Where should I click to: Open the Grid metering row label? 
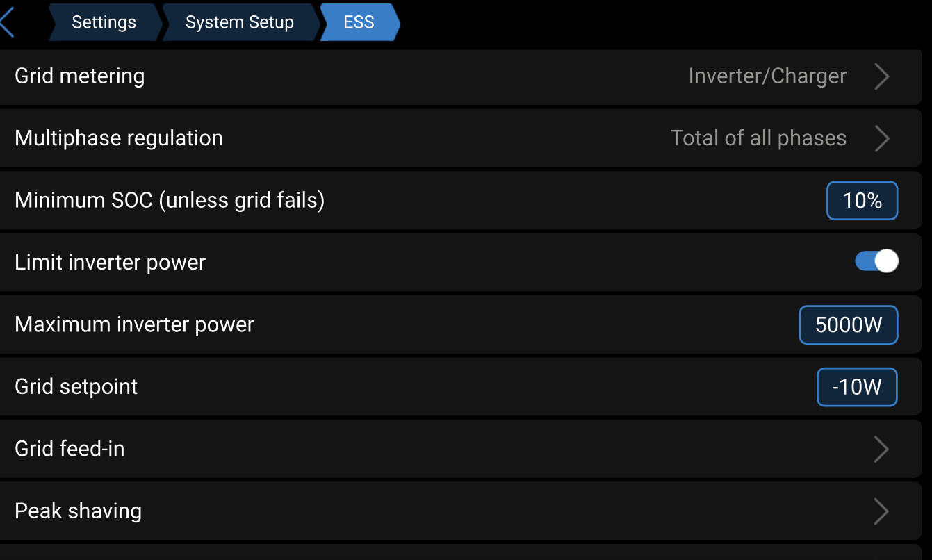[80, 76]
